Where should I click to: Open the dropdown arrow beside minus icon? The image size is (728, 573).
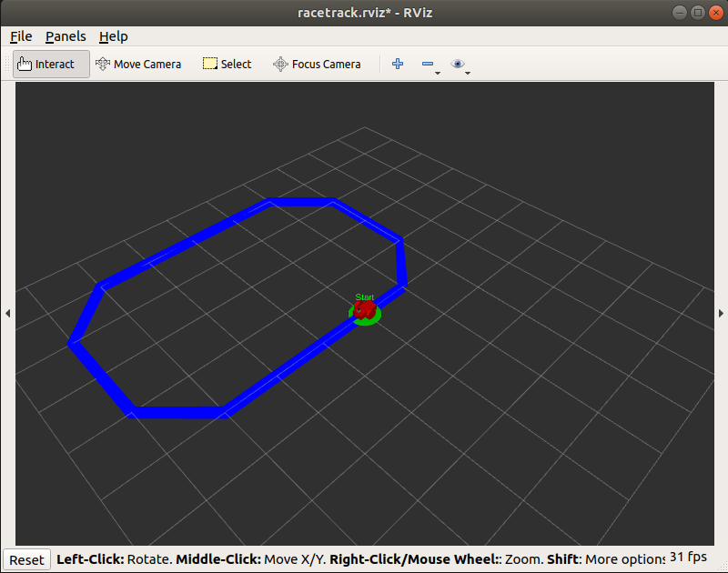(x=438, y=73)
